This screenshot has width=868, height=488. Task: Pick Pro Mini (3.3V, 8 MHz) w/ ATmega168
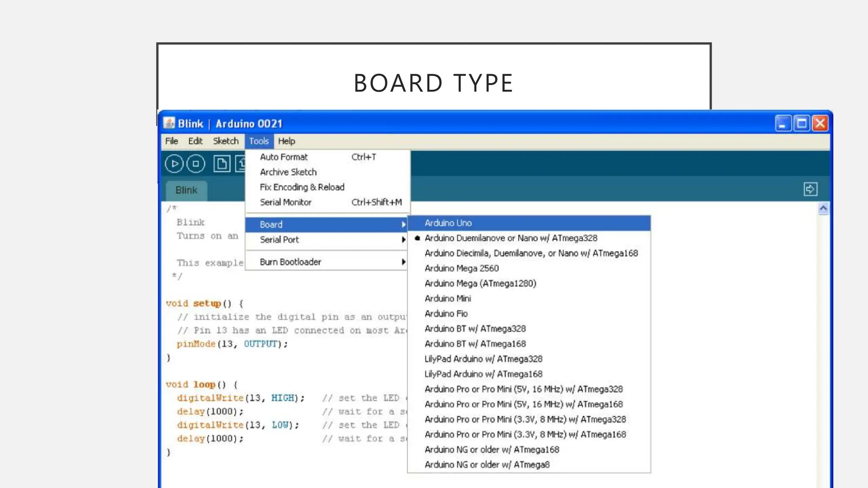pos(529,435)
